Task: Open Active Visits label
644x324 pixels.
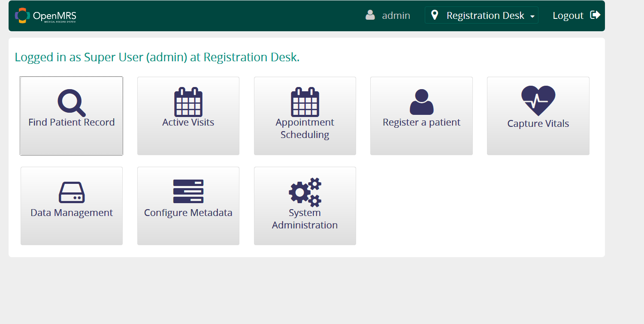Action: pos(188,122)
